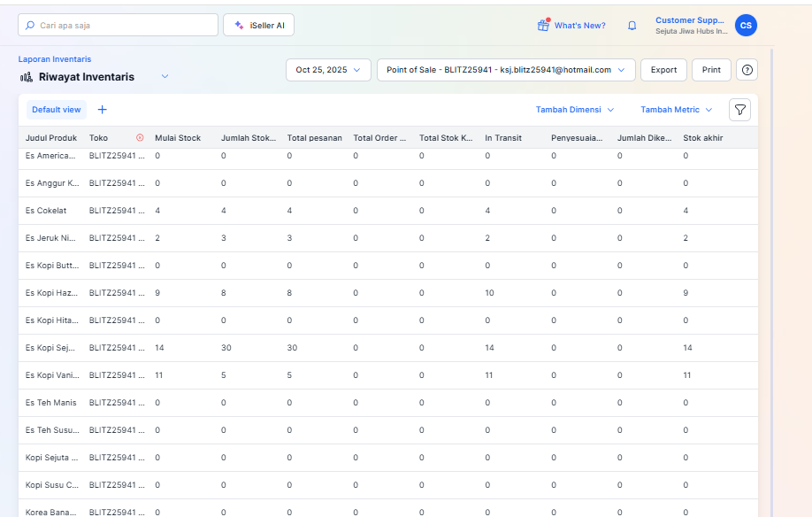812x517 pixels.
Task: Add a new view with plus icon
Action: (102, 110)
